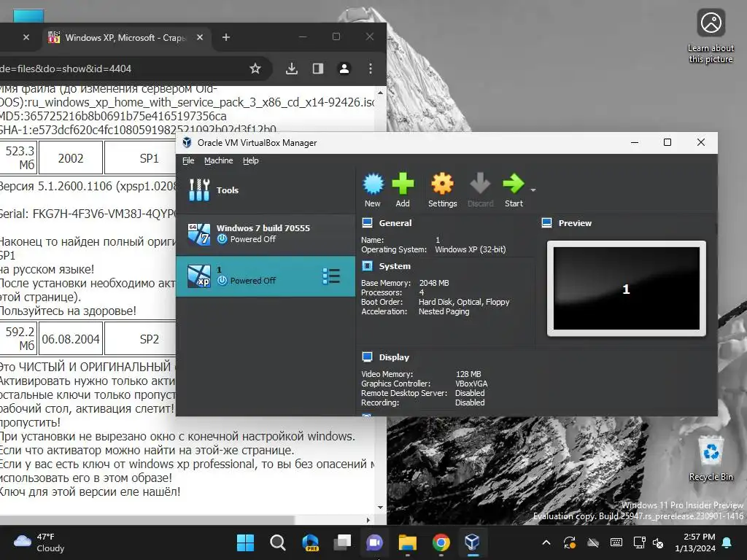Screen dimensions: 747x560
Task: Click the 128 MB video memory value
Action: pyautogui.click(x=468, y=374)
